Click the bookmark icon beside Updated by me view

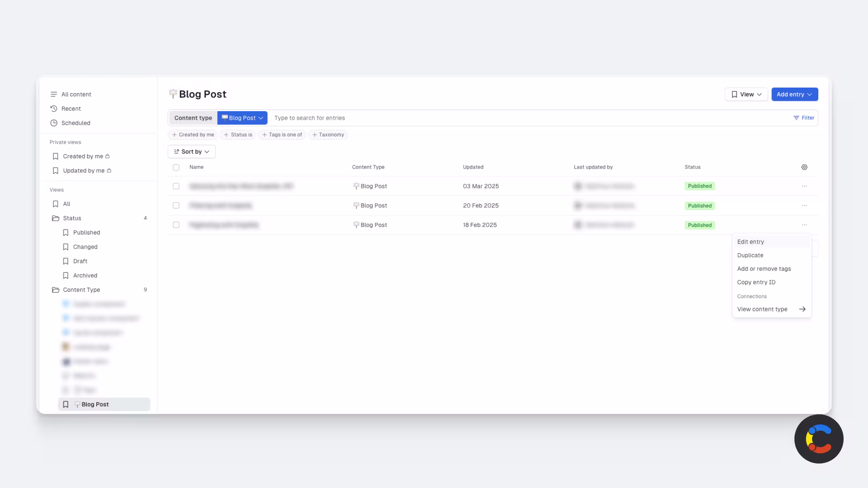point(56,171)
